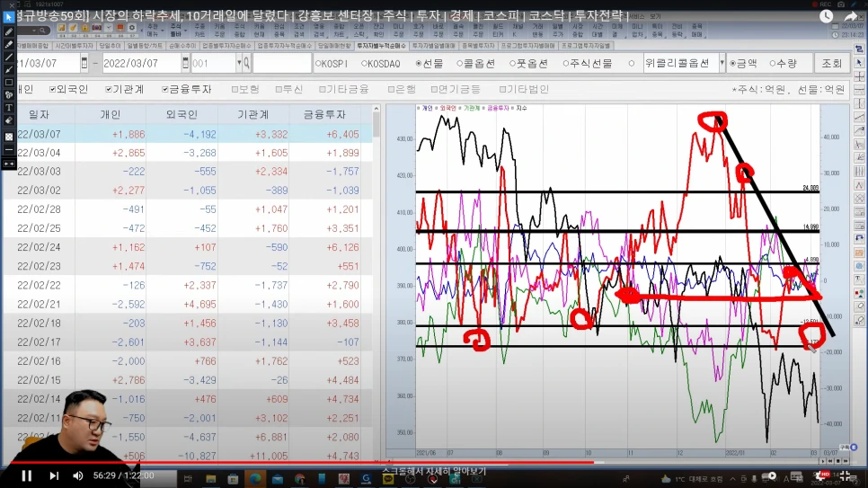Screen dimensions: 868x488
Task: Select the KOSPI radio button
Action: (x=318, y=64)
